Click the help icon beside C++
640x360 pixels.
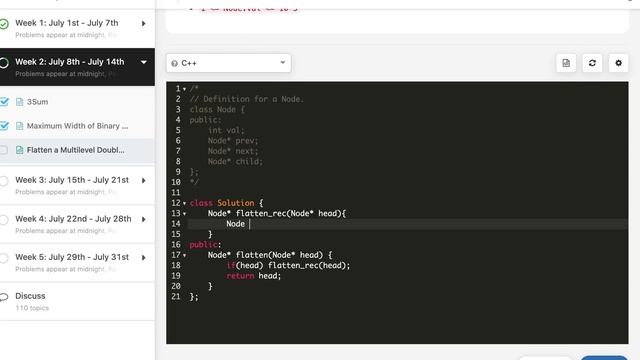pyautogui.click(x=175, y=63)
